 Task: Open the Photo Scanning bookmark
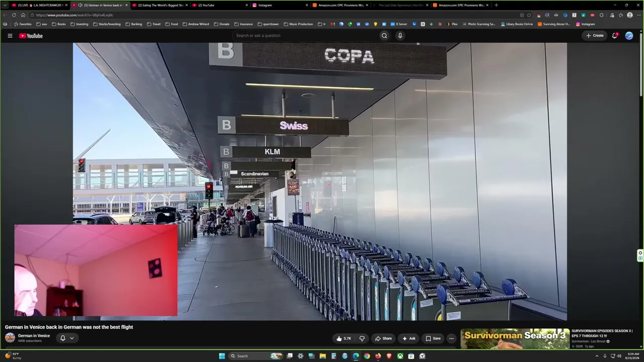coord(478,24)
